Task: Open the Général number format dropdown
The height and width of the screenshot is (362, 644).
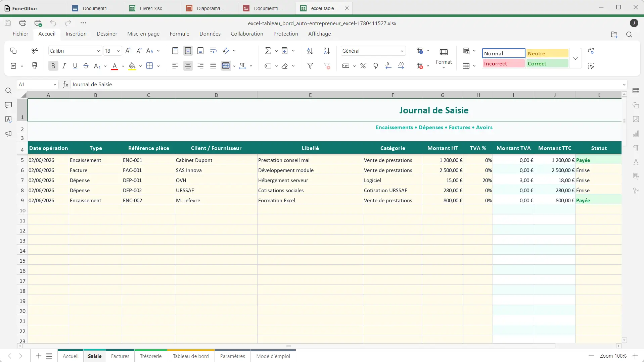Action: click(402, 51)
